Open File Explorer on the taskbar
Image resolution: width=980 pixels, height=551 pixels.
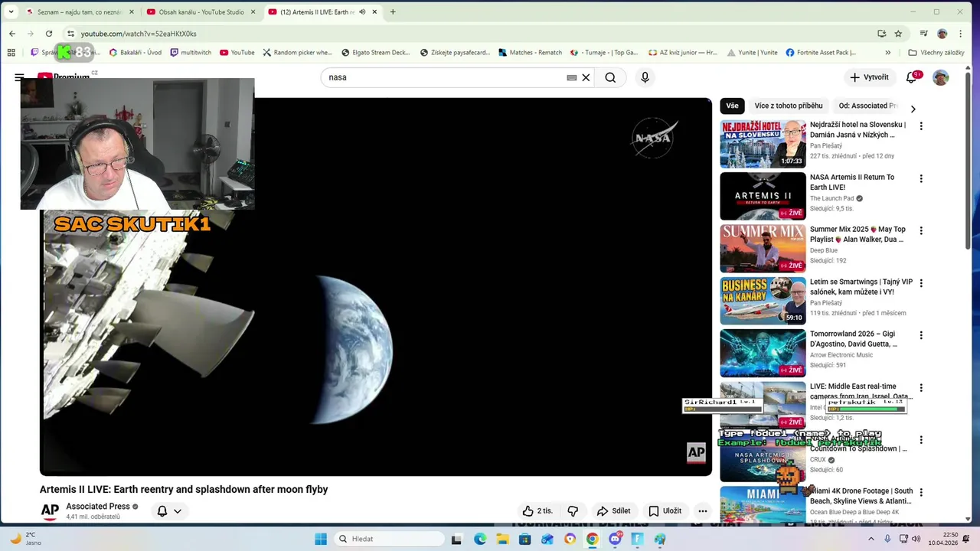coord(502,539)
